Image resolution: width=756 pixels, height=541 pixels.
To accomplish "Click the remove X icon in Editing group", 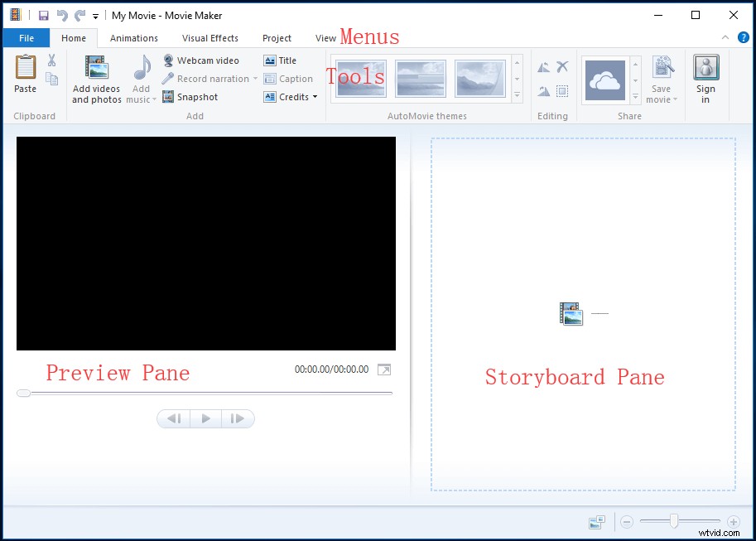I will coord(562,65).
